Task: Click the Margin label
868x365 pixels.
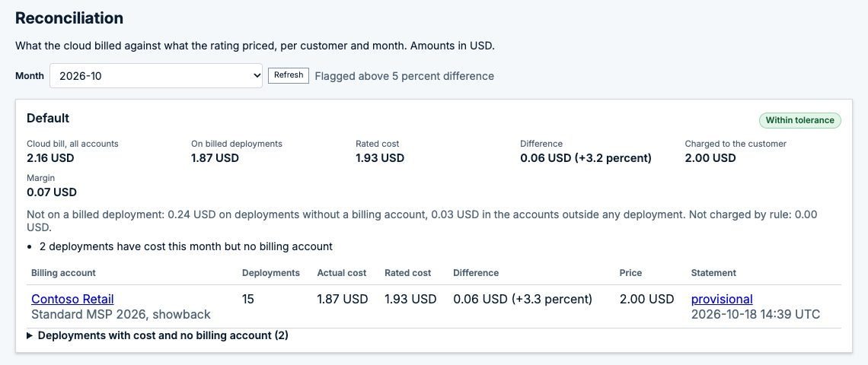Action: click(x=41, y=178)
